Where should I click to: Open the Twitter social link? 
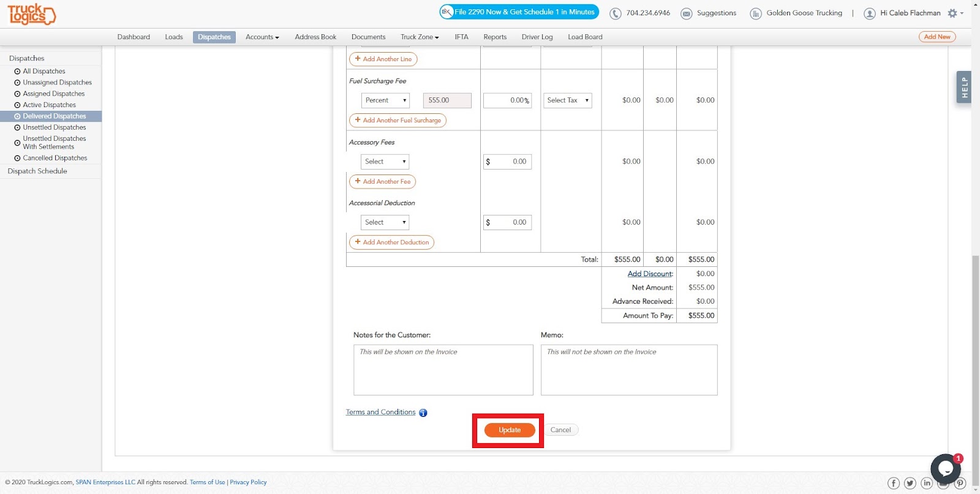[910, 483]
